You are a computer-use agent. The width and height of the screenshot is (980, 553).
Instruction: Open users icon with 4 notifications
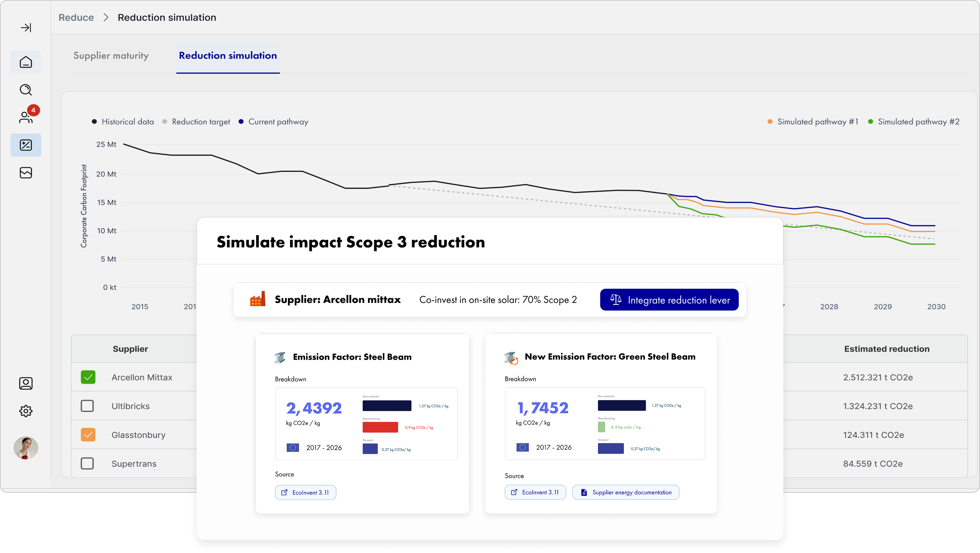point(26,117)
